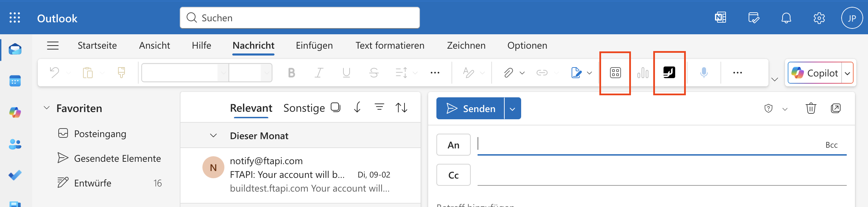This screenshot has height=207, width=868.
Task: Pop out the message in a new window
Action: point(836,108)
